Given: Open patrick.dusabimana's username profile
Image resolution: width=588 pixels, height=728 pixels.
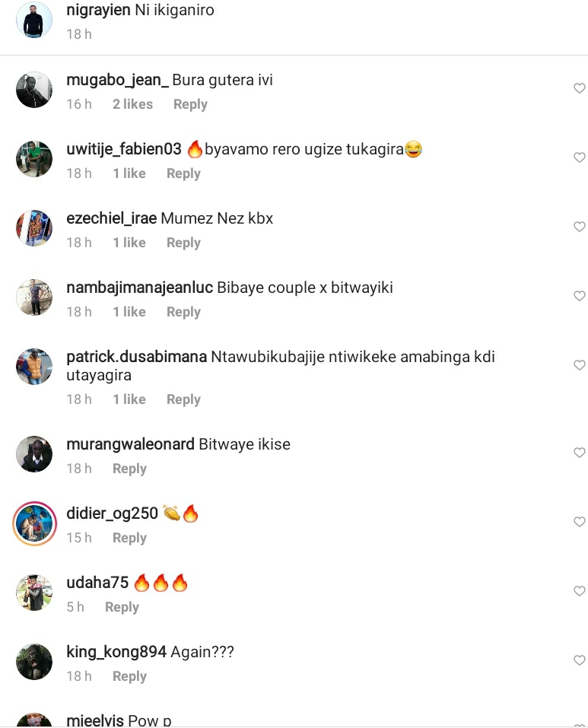Looking at the screenshot, I should pyautogui.click(x=136, y=357).
